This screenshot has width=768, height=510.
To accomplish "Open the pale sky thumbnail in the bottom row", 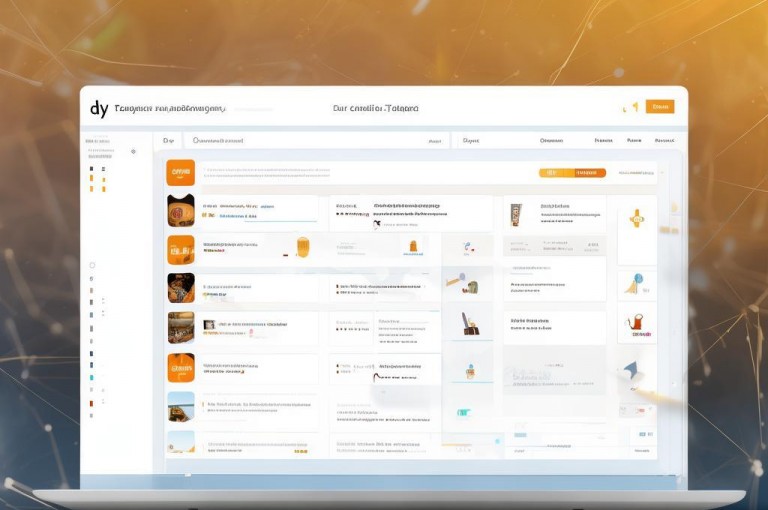I will pyautogui.click(x=181, y=442).
